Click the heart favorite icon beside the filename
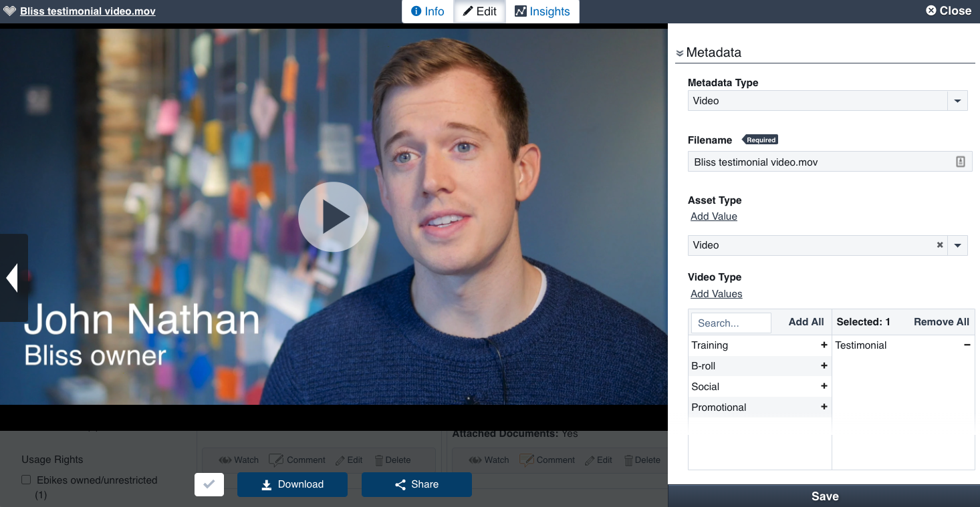This screenshot has width=980, height=507. (x=9, y=11)
